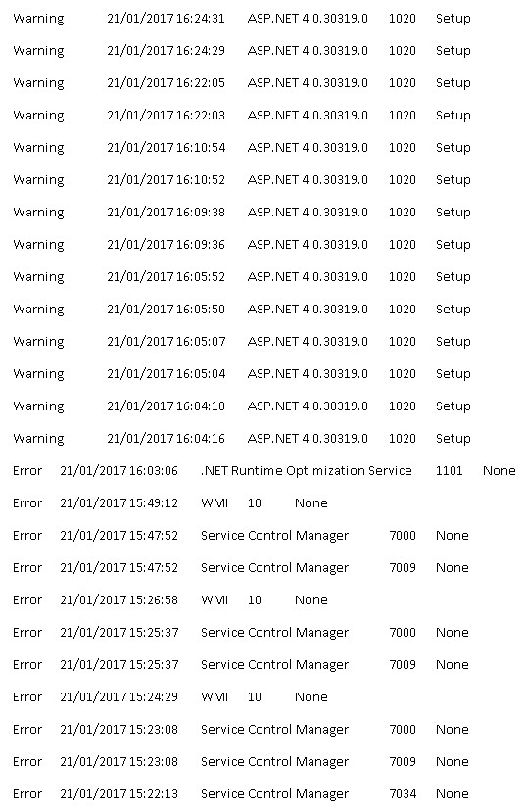Click event ID 1101 in the error row
This screenshot has width=525, height=812.
click(x=449, y=471)
